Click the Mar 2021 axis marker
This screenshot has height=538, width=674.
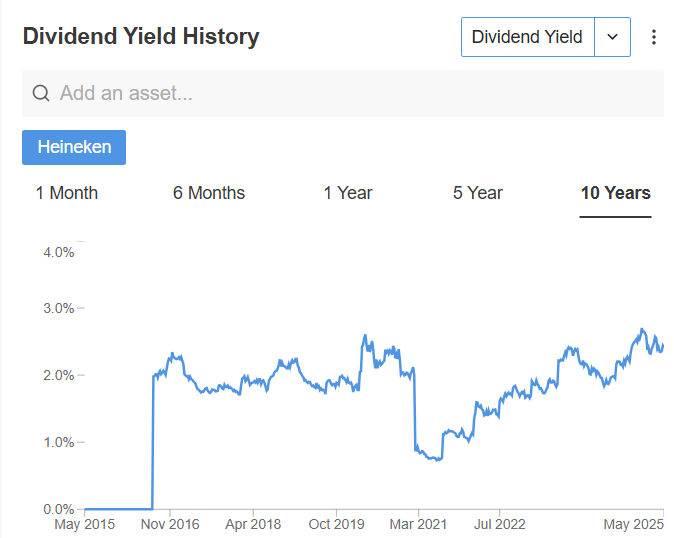click(x=418, y=524)
